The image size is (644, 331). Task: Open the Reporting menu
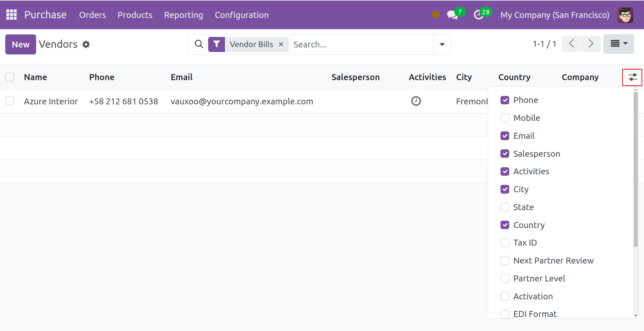[184, 15]
